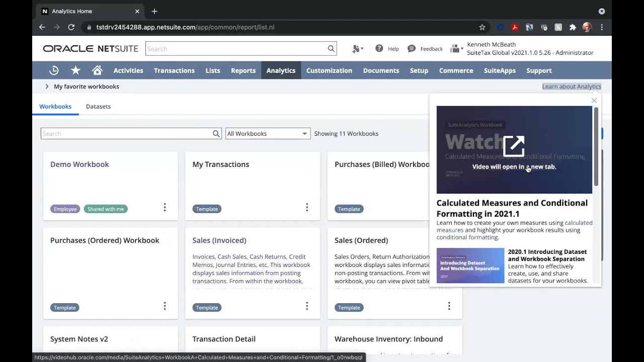The image size is (644, 362).
Task: Switch to the Workbooks tab
Action: click(x=55, y=106)
